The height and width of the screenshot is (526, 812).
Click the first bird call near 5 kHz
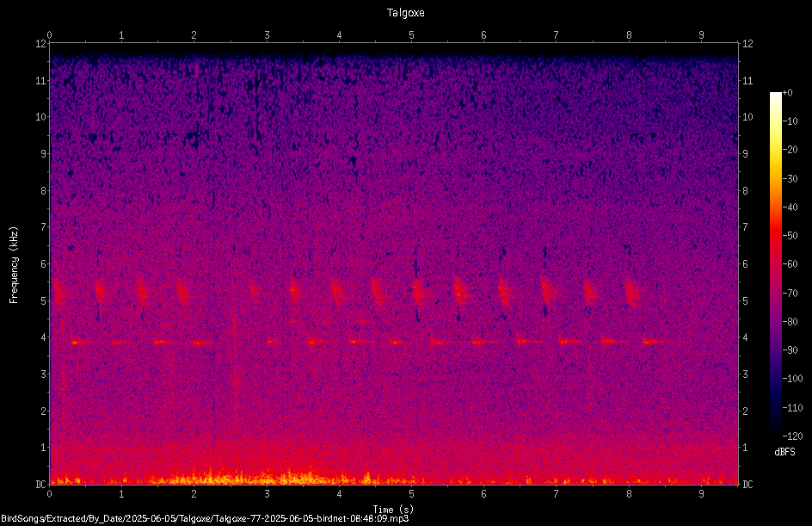coord(58,292)
